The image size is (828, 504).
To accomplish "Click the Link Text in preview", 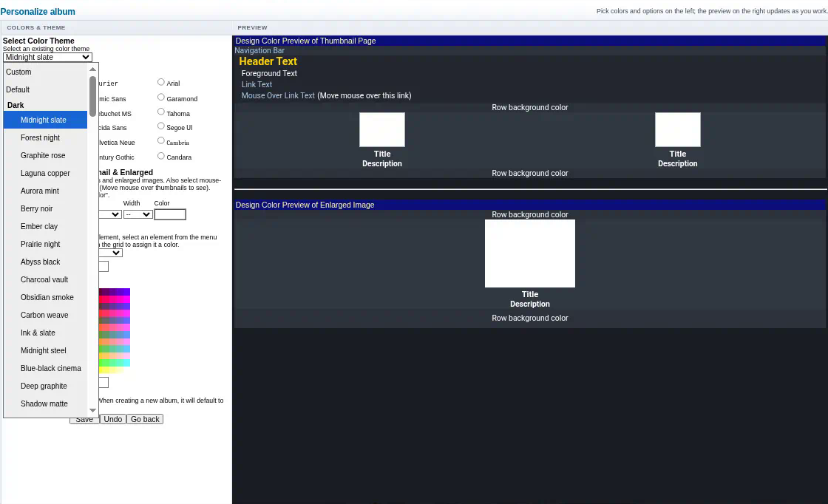I will [257, 84].
